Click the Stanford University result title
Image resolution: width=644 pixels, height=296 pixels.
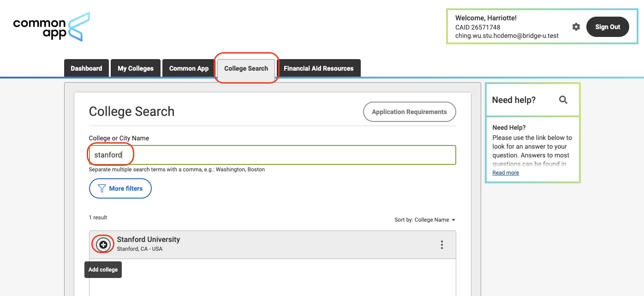click(x=149, y=239)
